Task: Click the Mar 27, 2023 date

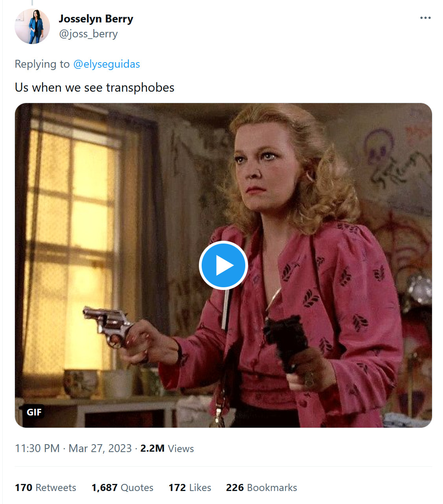Action: coord(100,449)
